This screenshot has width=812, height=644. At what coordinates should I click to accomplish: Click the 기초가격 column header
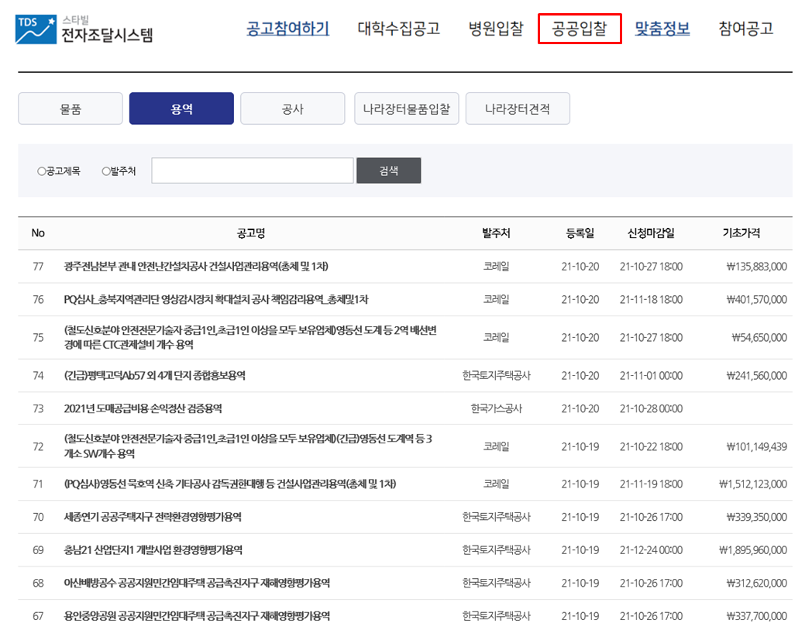(741, 233)
